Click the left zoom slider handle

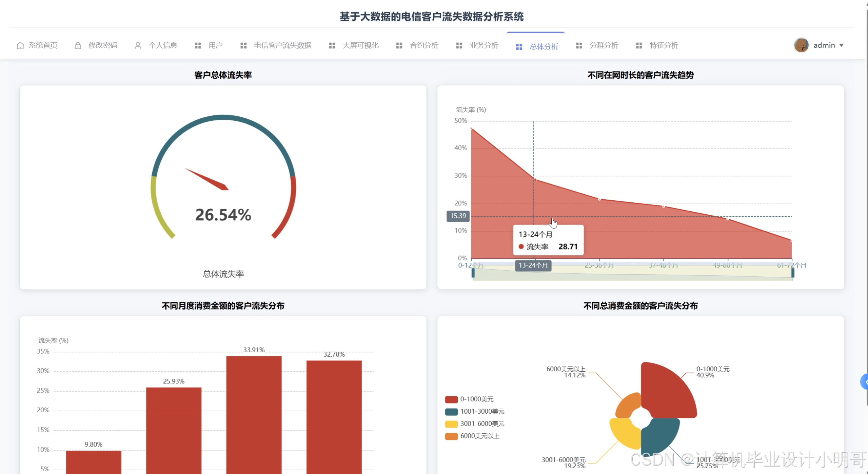click(473, 273)
